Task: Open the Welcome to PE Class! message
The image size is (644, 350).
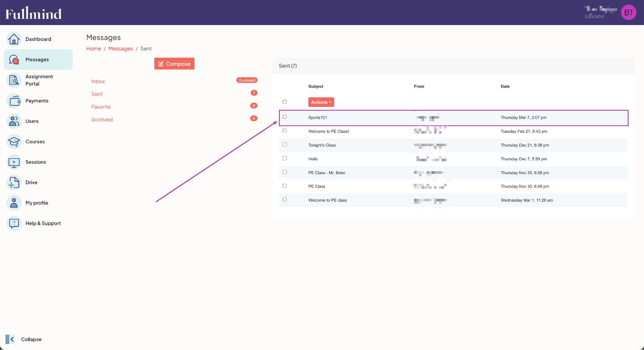Action: (329, 131)
